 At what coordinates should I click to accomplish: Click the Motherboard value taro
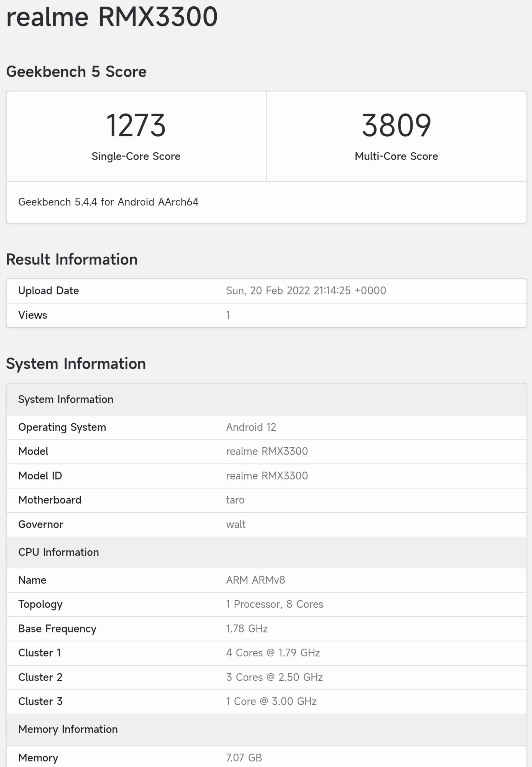(x=235, y=500)
